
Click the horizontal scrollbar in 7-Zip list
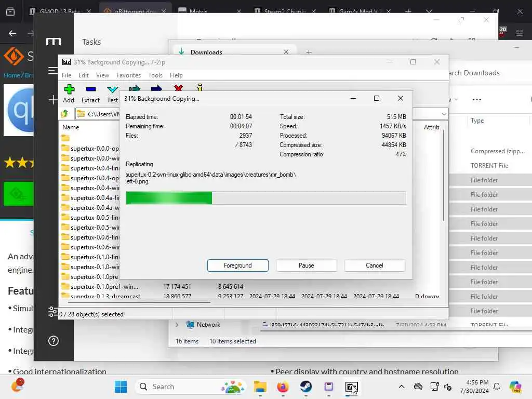pyautogui.click(x=139, y=301)
